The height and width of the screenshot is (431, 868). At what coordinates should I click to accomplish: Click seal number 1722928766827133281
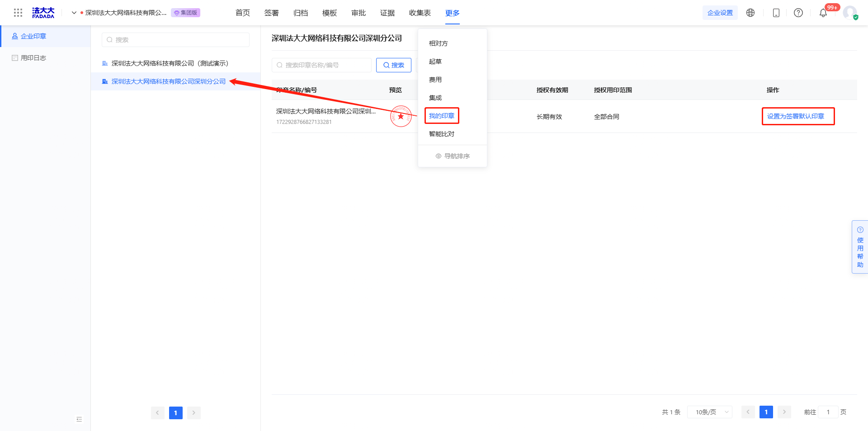[304, 122]
